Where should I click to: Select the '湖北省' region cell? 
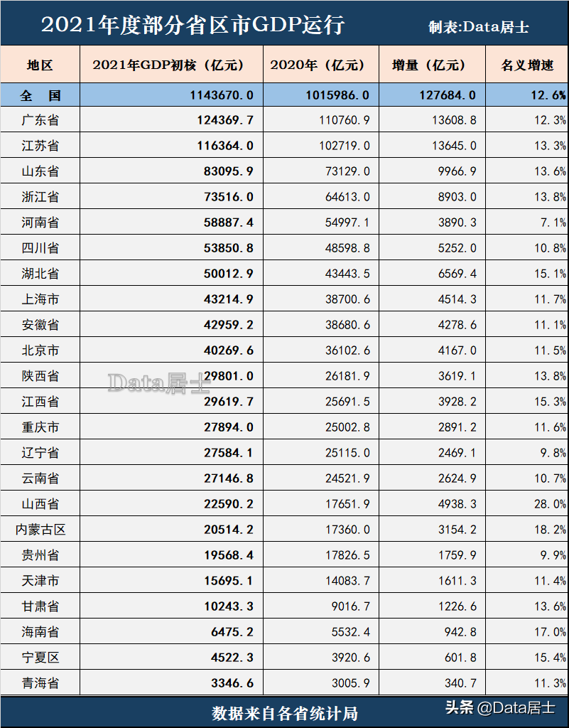[40, 274]
